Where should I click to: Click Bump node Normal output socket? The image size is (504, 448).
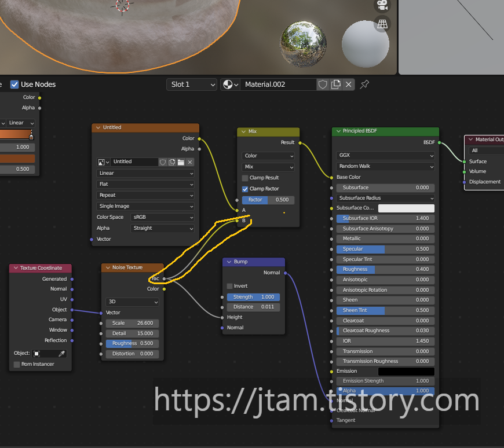tap(285, 273)
